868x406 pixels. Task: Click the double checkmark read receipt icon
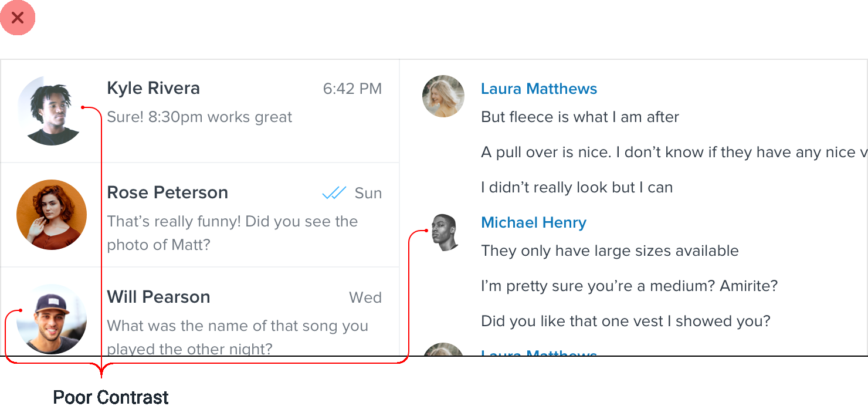pos(334,193)
